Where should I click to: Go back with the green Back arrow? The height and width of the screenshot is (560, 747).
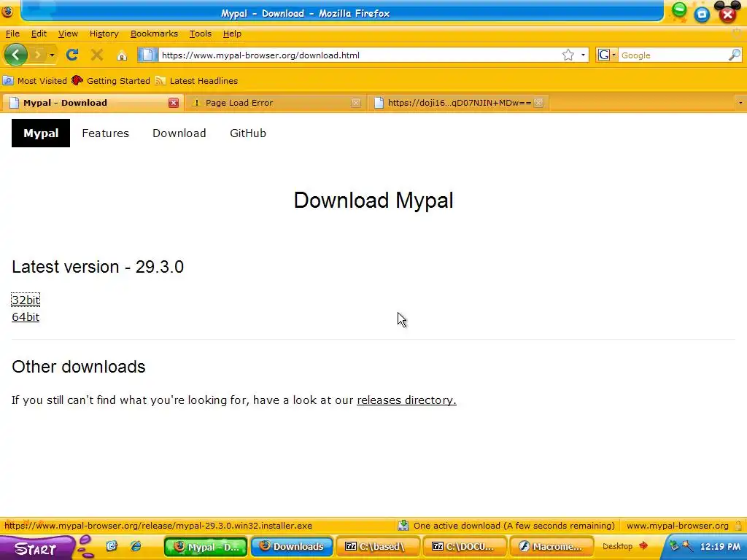point(16,55)
